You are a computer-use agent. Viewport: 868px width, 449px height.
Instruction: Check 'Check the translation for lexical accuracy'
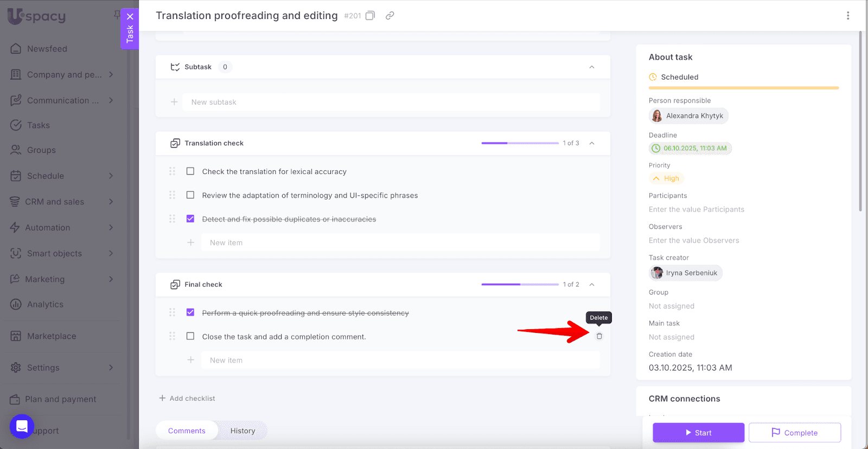click(190, 171)
